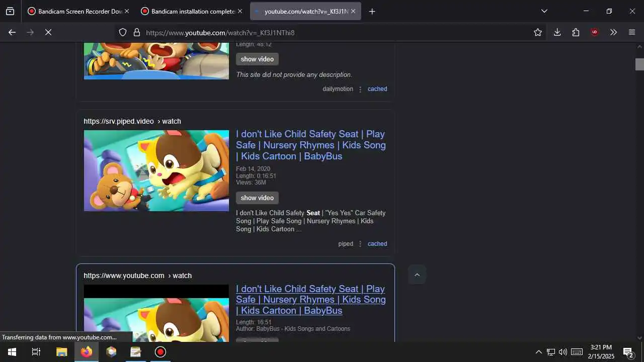Viewport: 644px width, 362px height.
Task: Open Bandicam recorder taskbar icon
Action: (x=160, y=352)
